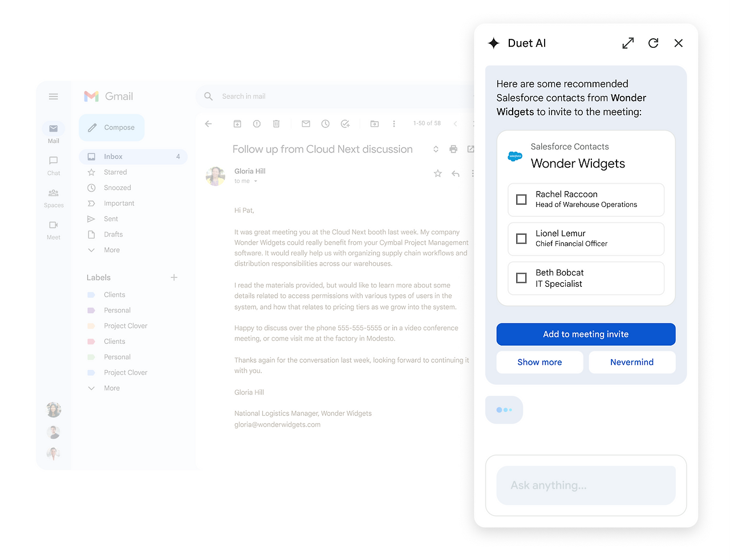
Task: Tick the Beth Bobcat checkbox
Action: tap(521, 278)
